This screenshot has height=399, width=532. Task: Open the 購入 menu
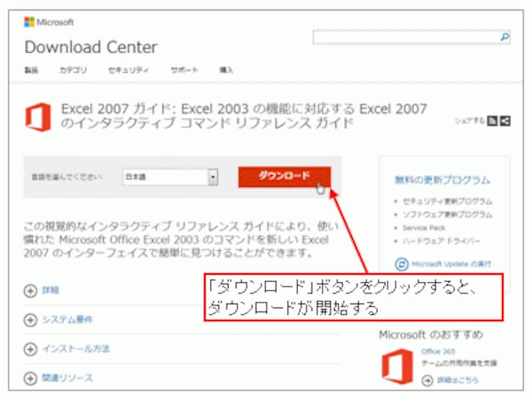[x=226, y=70]
